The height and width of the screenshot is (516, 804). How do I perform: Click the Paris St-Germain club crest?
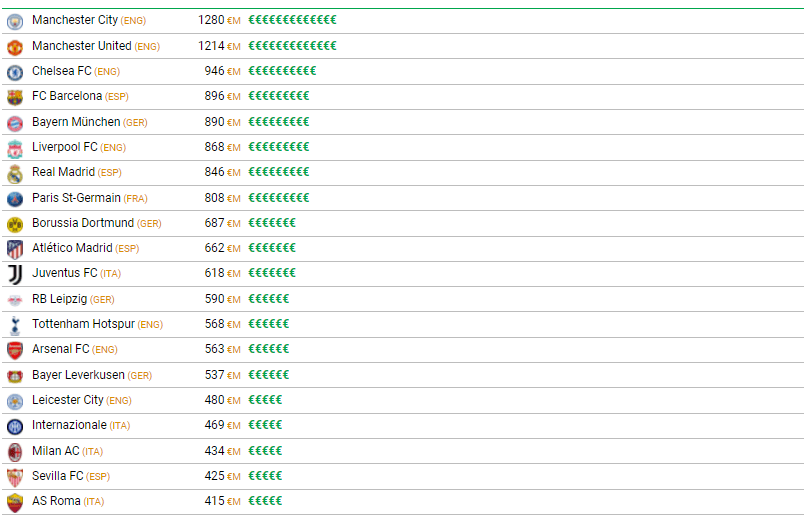[x=15, y=200]
